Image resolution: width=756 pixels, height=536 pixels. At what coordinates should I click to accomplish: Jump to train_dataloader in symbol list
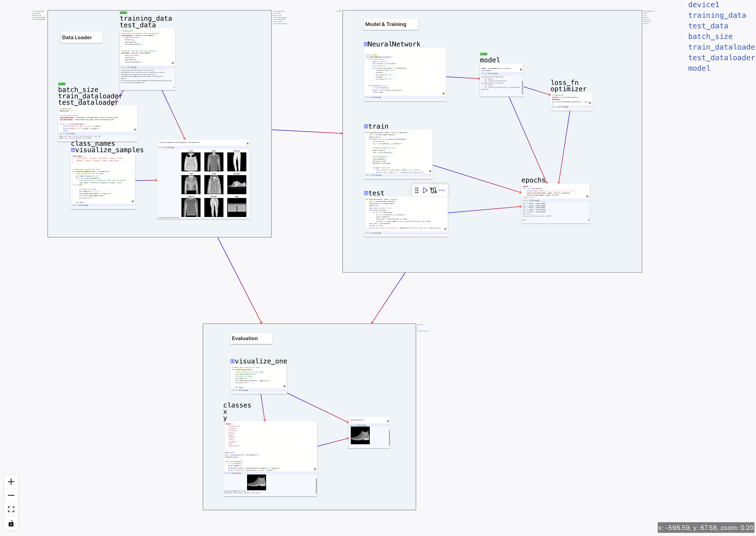click(x=721, y=47)
